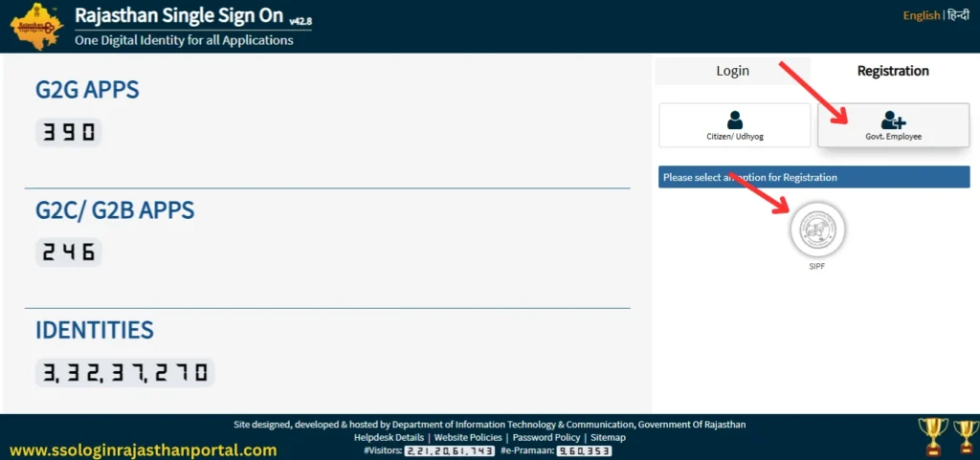Image resolution: width=980 pixels, height=460 pixels.
Task: Click the G2C/G2B counter 246
Action: point(68,252)
